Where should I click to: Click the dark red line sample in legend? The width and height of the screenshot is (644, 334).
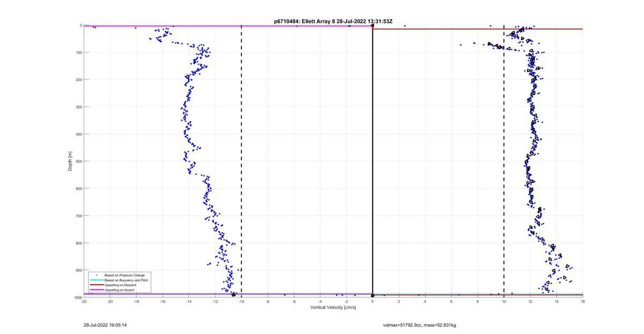[x=97, y=285]
